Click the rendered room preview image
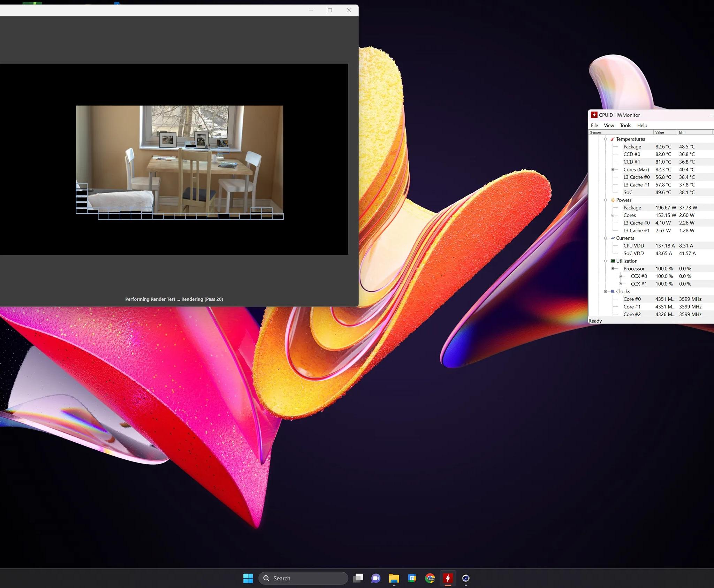This screenshot has width=714, height=588. click(180, 162)
